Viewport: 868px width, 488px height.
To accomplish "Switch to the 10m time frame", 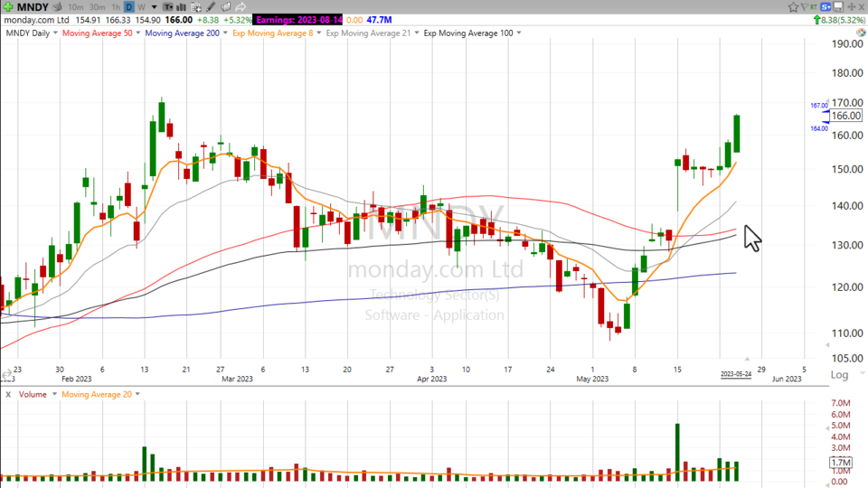I will 76,7.
